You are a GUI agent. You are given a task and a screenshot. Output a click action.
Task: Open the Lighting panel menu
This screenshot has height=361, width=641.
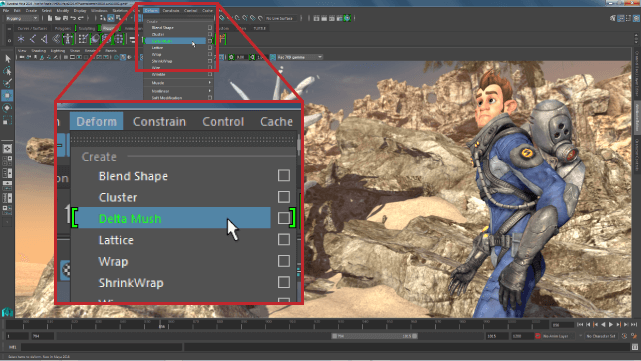pyautogui.click(x=58, y=51)
